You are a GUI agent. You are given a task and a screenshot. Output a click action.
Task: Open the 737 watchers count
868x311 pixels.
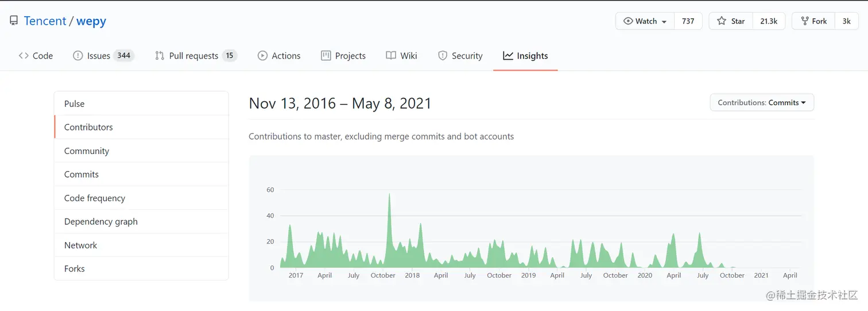(x=688, y=21)
